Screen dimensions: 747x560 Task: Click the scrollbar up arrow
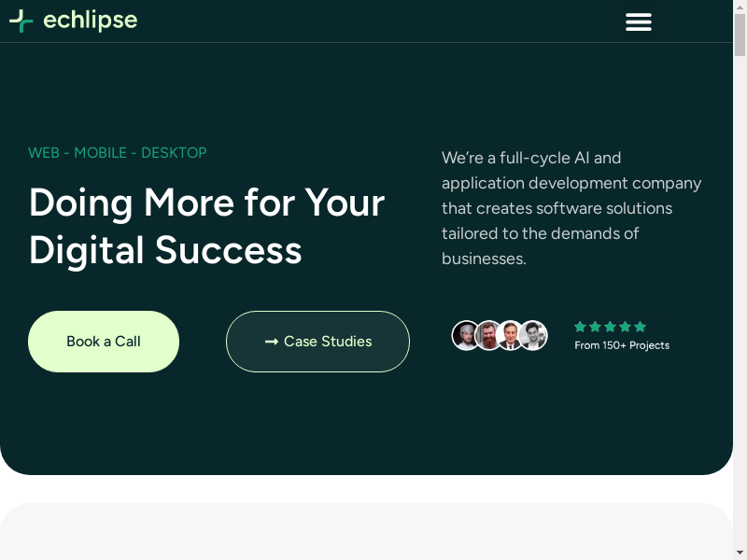740,7
